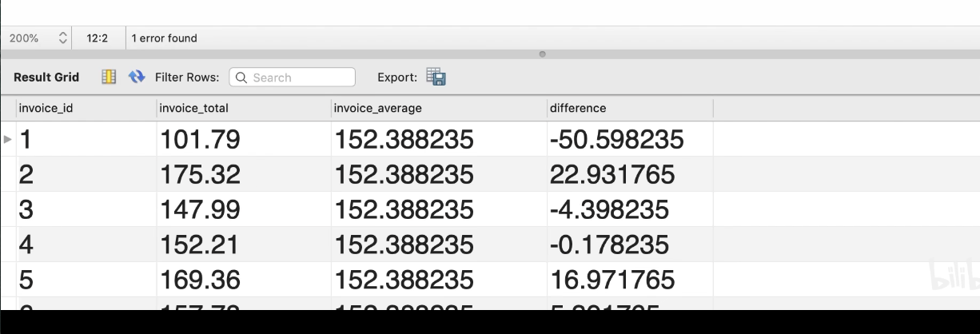Viewport: 980px width, 334px height.
Task: Select the cell with invoice_id 4
Action: coord(86,245)
